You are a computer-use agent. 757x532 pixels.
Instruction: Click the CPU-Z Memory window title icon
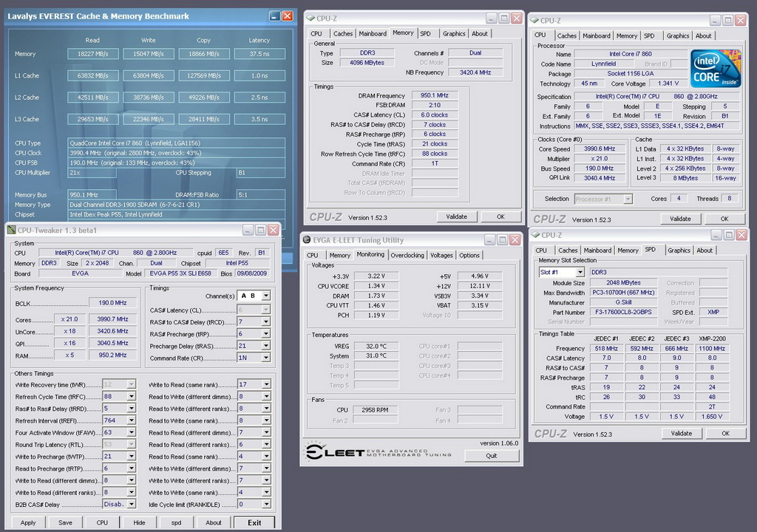tap(310, 18)
